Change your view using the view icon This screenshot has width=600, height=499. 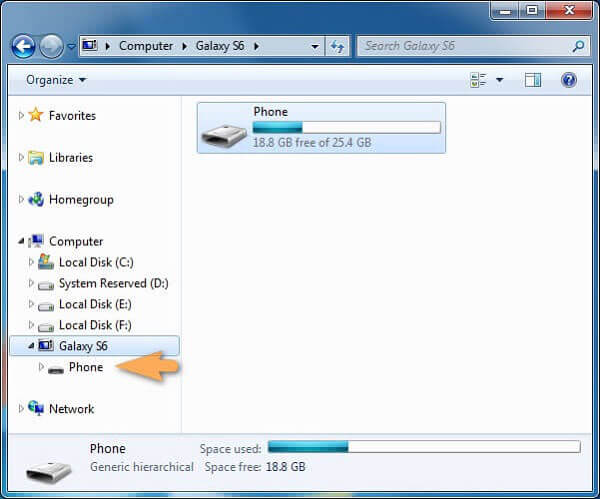[x=478, y=80]
